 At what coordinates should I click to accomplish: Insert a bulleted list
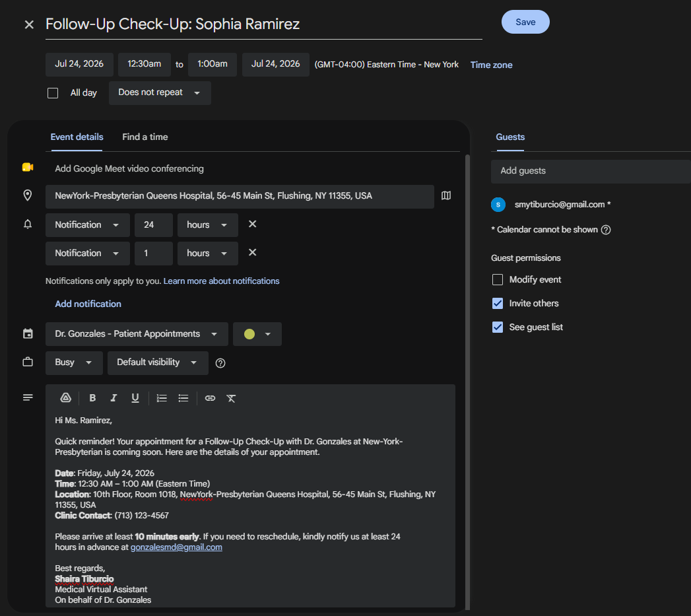coord(183,398)
